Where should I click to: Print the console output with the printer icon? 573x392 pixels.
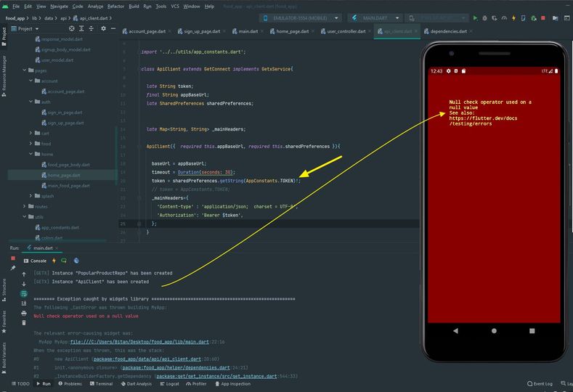(24, 313)
